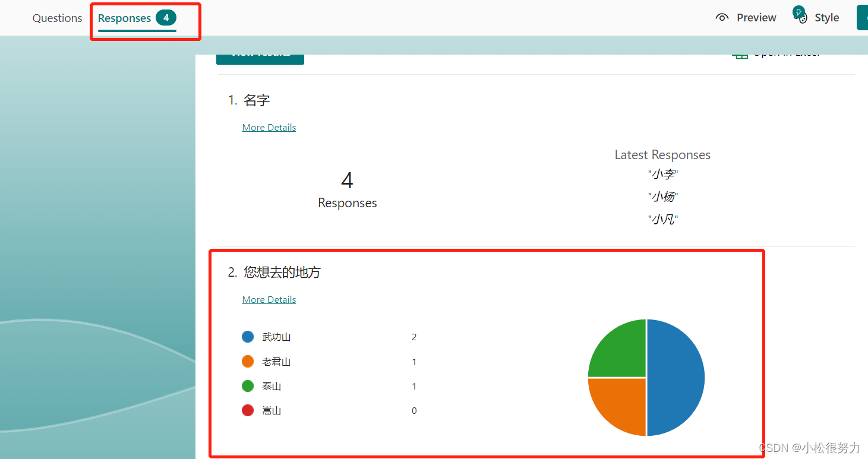Open More Details for 您想去的地方
868x459 pixels.
[x=269, y=300]
